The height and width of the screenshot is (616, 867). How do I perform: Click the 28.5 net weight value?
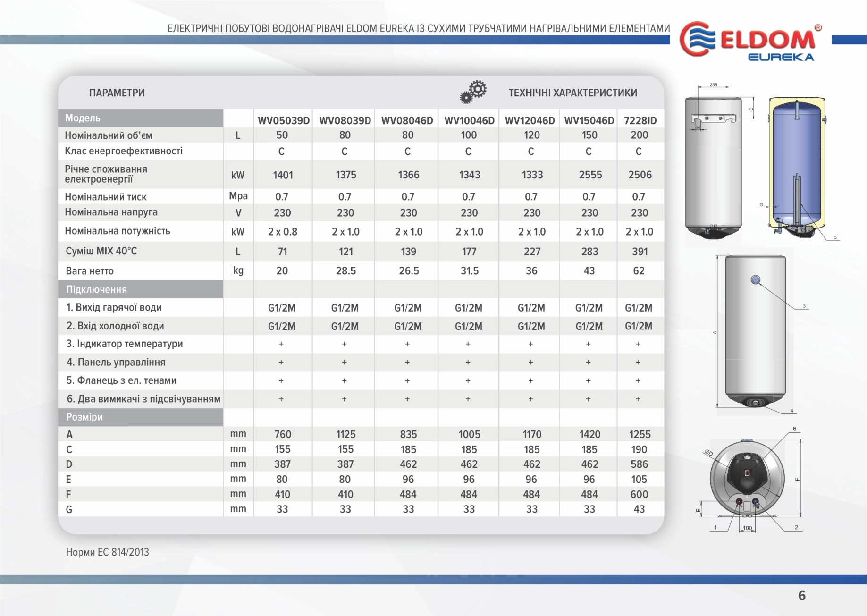[x=346, y=271]
